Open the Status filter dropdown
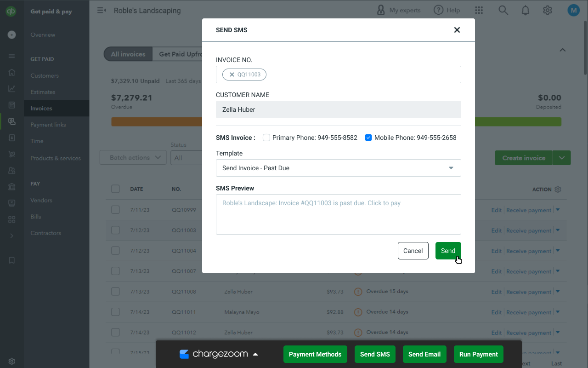This screenshot has width=588, height=368. (186, 158)
